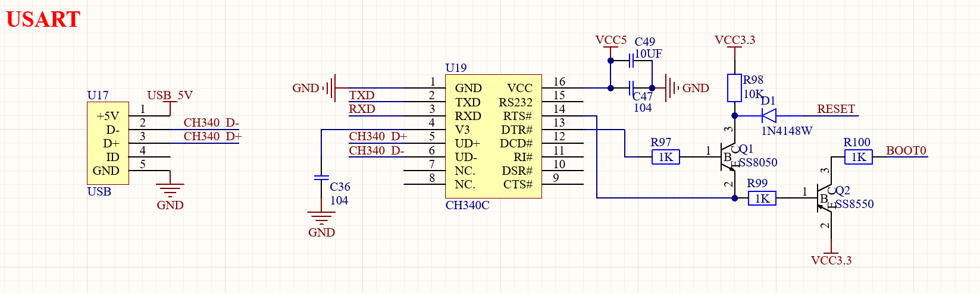This screenshot has width=980, height=293.
Task: Select the U17 USB connector symbol
Action: pos(108,143)
